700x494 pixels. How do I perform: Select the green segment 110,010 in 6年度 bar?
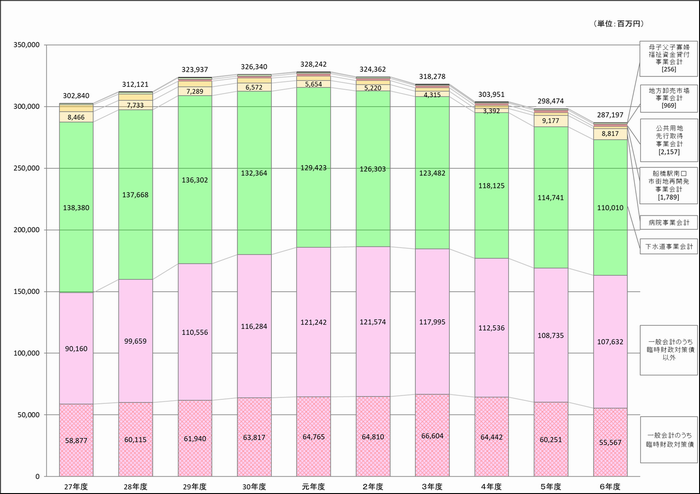(x=611, y=207)
